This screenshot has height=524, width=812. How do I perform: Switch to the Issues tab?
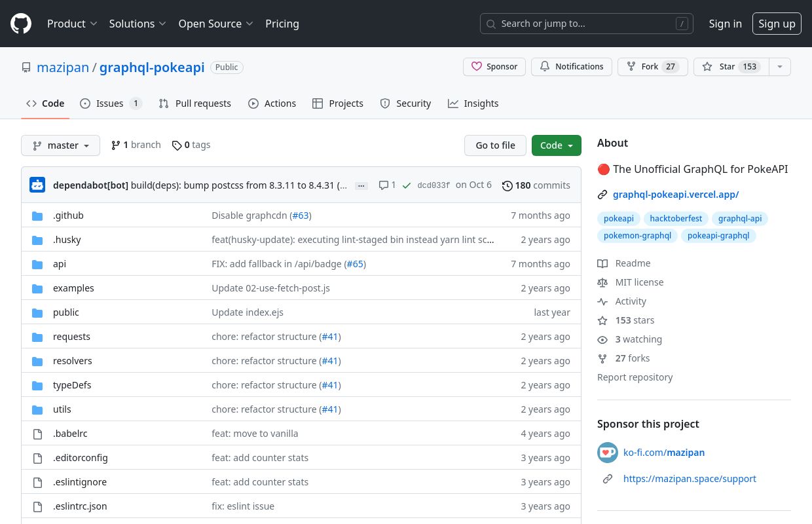(x=111, y=103)
